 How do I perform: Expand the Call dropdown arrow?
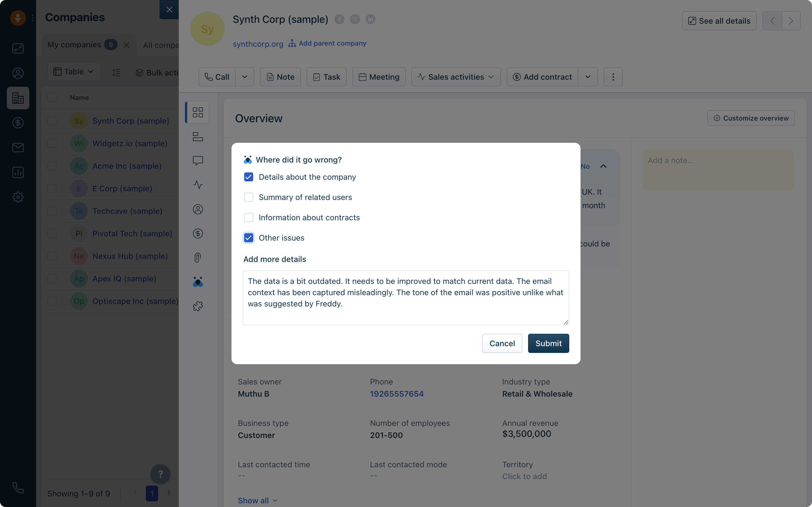(245, 77)
